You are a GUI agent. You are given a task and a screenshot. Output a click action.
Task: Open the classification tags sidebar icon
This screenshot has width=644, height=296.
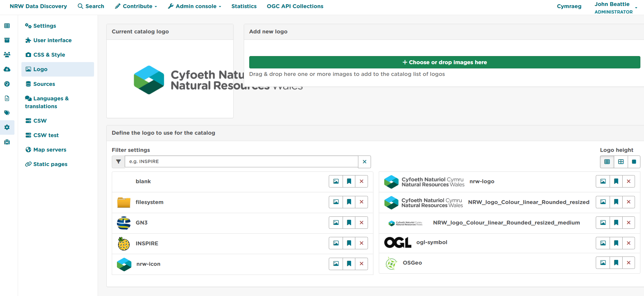7,113
